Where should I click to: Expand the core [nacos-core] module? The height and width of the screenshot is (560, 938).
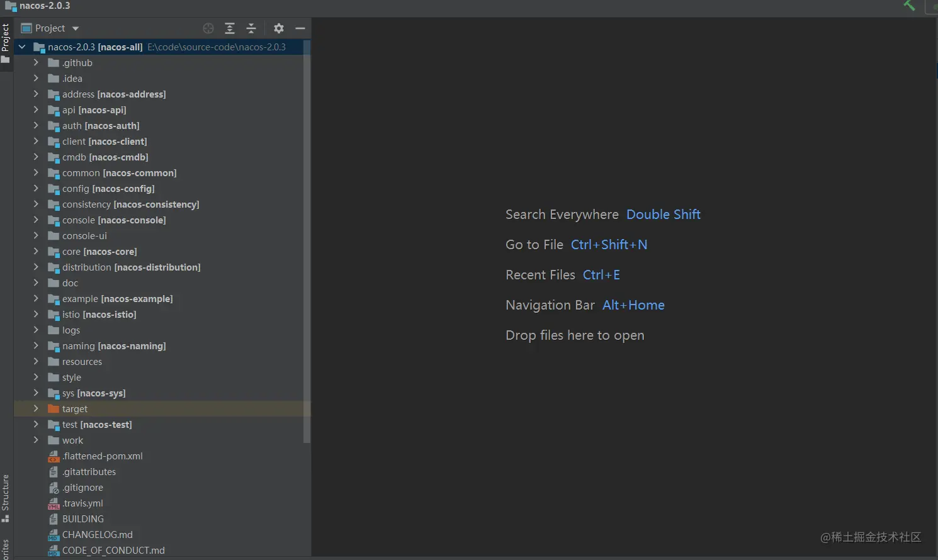36,252
